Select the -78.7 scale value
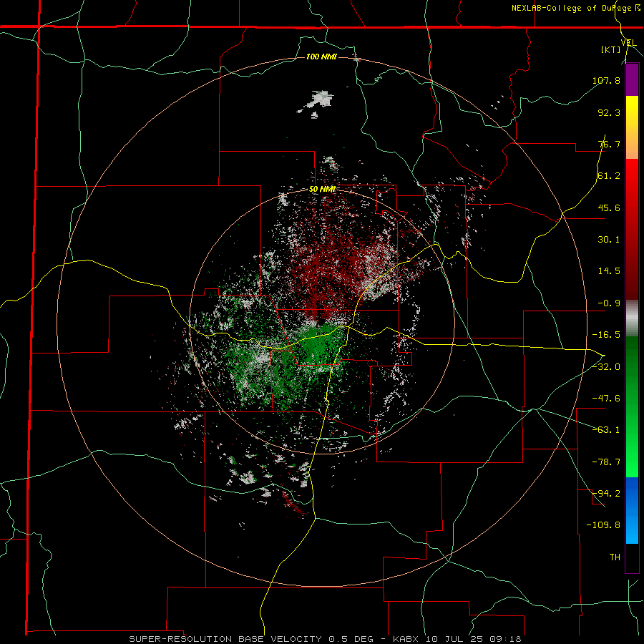 pyautogui.click(x=606, y=462)
